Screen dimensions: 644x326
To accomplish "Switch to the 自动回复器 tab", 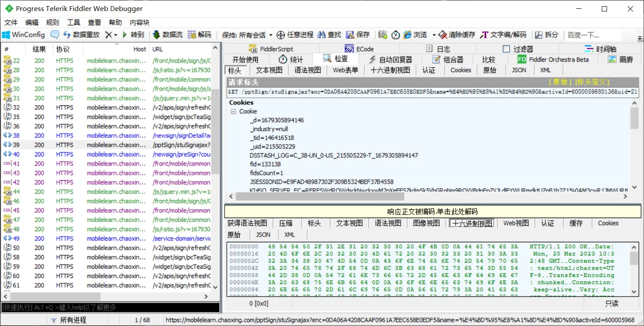I will coord(390,59).
